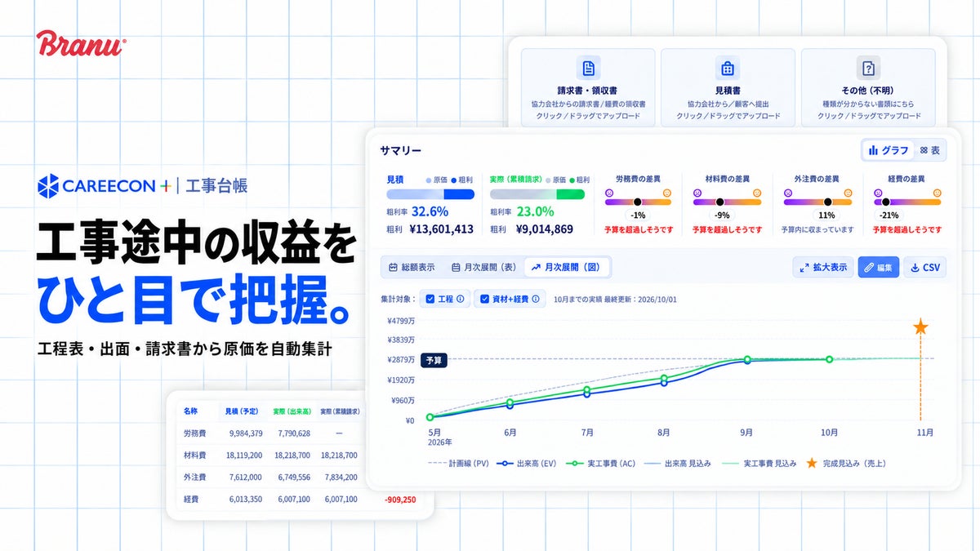Click the 出来高 見込み legend entry
The width and height of the screenshot is (980, 551).
[x=677, y=463]
